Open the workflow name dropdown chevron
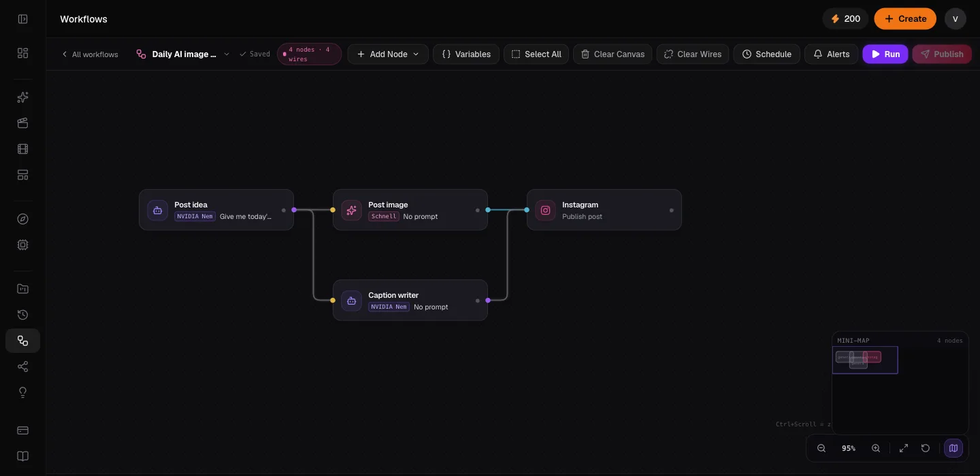 (227, 54)
